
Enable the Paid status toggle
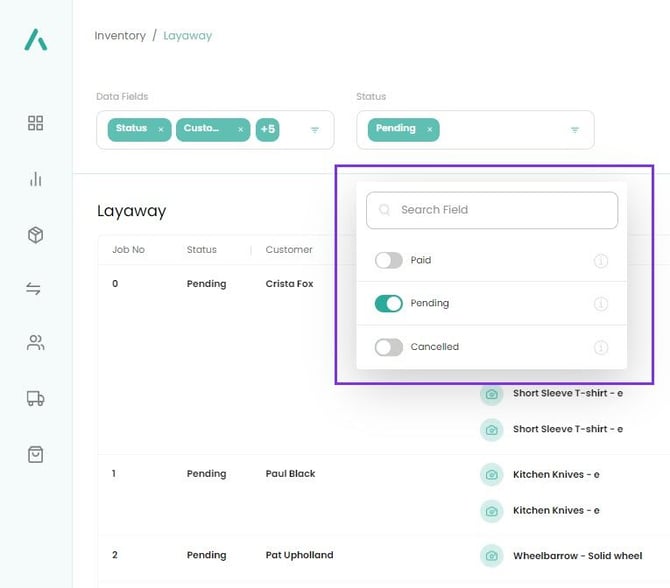(x=388, y=260)
